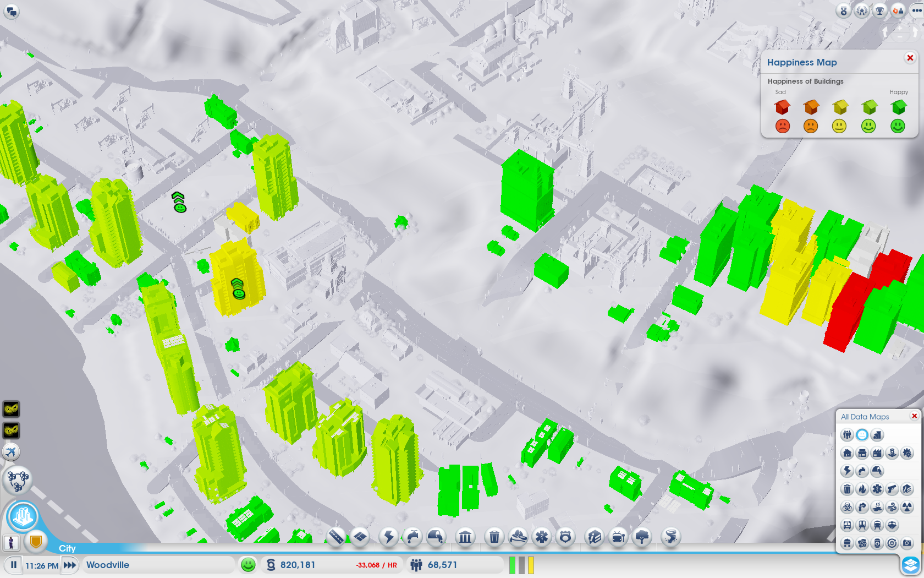Open the Health services menu in toolbar
The image size is (924, 578).
(x=542, y=537)
